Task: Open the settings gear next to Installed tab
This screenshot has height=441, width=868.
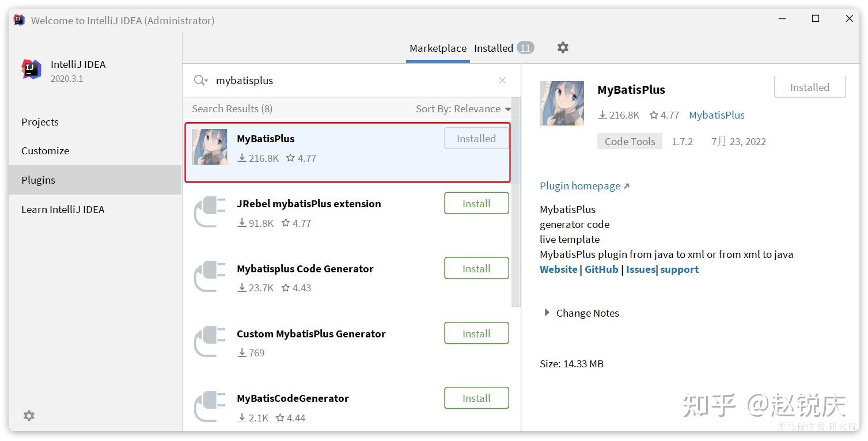Action: [562, 48]
